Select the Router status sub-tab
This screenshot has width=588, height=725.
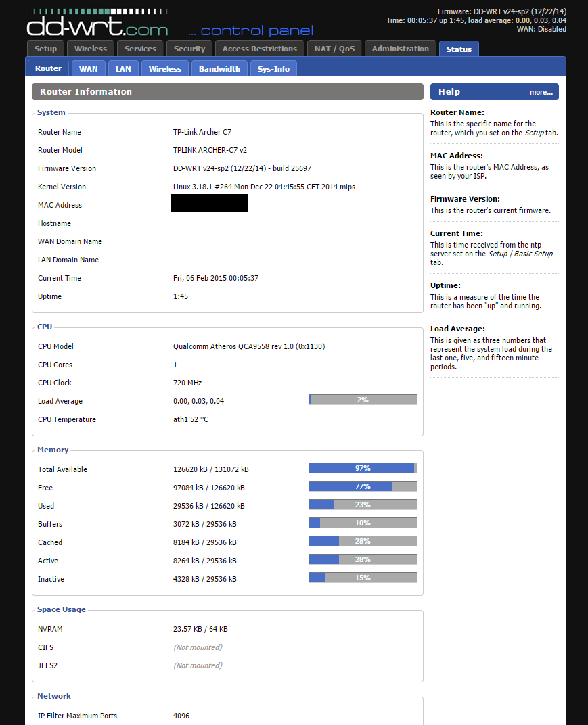coord(48,68)
